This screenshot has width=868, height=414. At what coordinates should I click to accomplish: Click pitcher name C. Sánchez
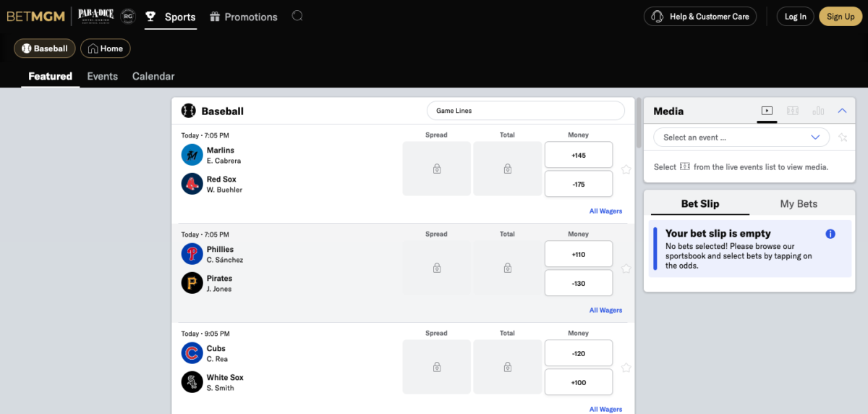(225, 261)
